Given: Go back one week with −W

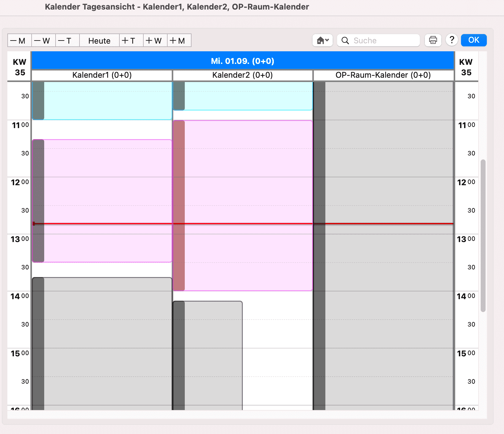Looking at the screenshot, I should click(x=43, y=41).
